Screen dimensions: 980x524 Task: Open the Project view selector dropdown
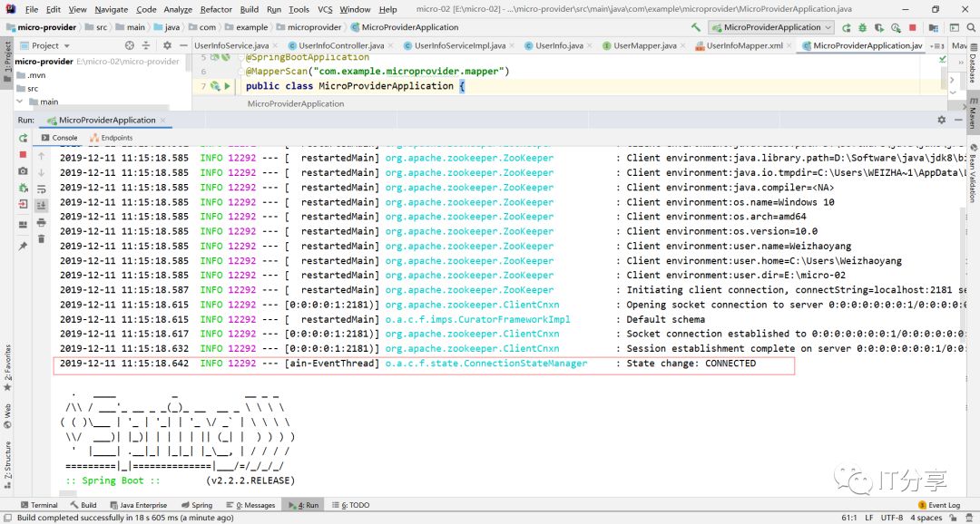click(45, 45)
